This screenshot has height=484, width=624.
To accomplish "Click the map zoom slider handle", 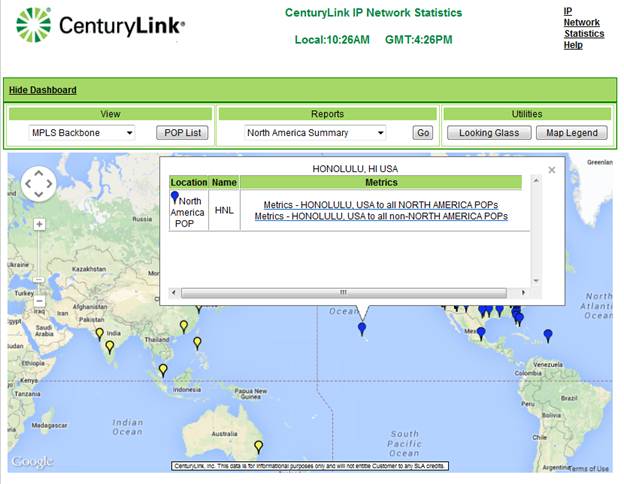I will click(39, 280).
